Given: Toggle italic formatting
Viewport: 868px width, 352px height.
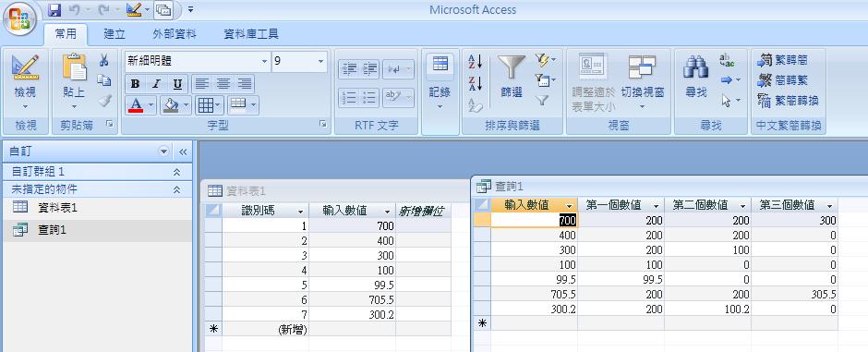Looking at the screenshot, I should click(156, 84).
